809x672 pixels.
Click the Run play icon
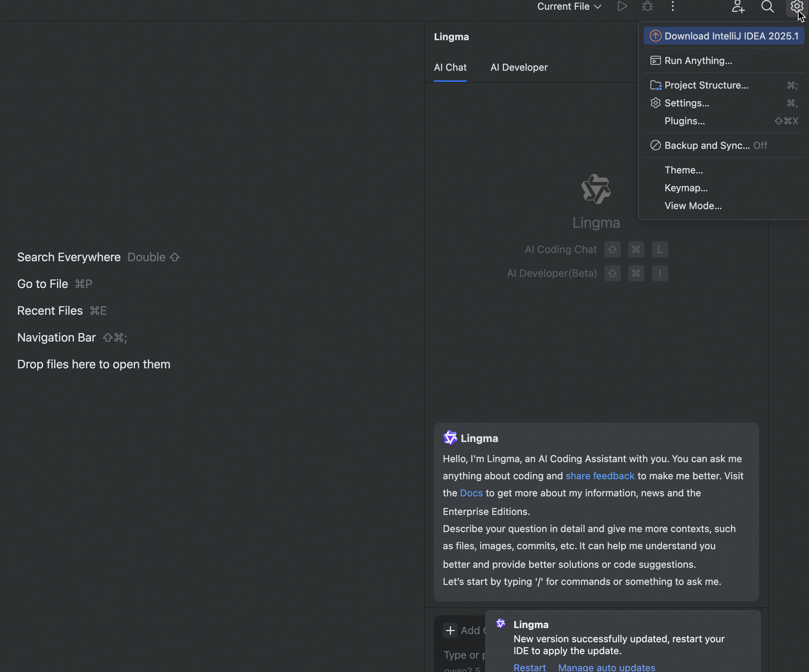622,7
